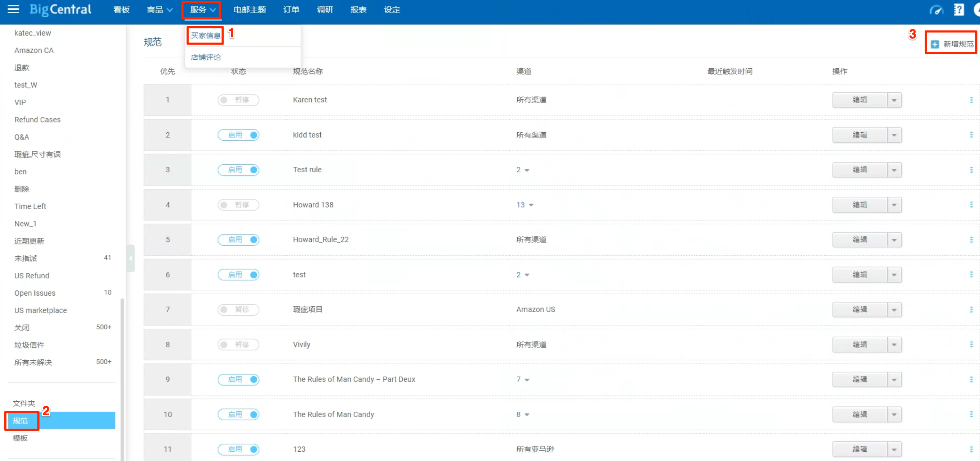Viewport: 980px width, 461px height.
Task: Open more options for Howard 138 row
Action: 971,205
